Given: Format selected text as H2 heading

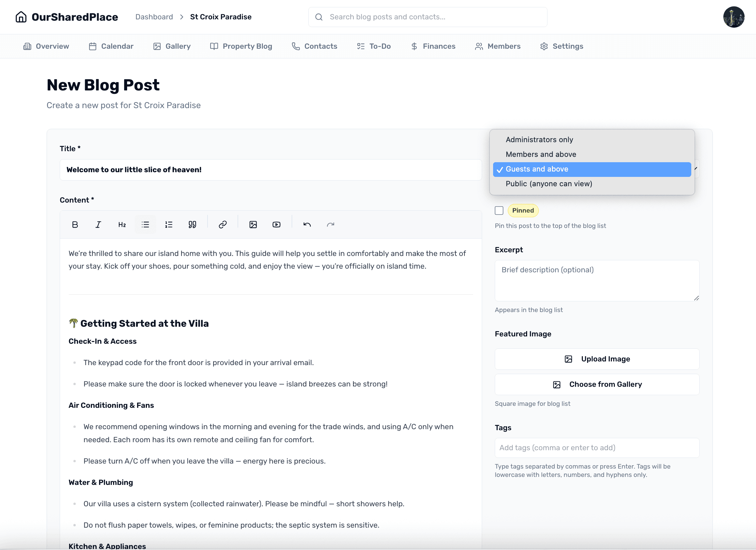Looking at the screenshot, I should [122, 224].
